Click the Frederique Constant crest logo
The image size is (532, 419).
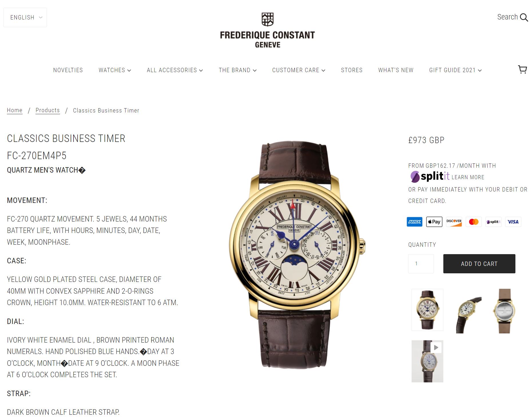tap(267, 19)
